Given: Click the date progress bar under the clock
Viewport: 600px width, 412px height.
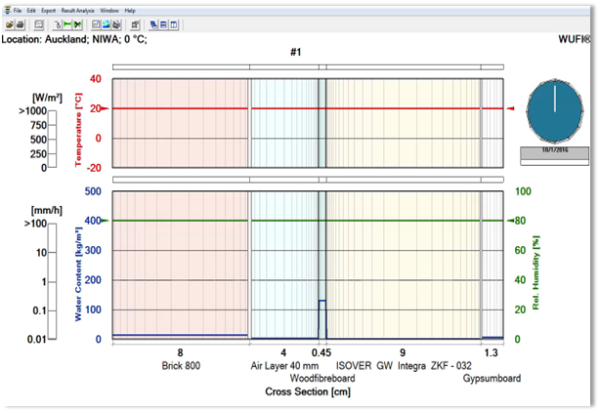Looking at the screenshot, I should click(x=552, y=155).
